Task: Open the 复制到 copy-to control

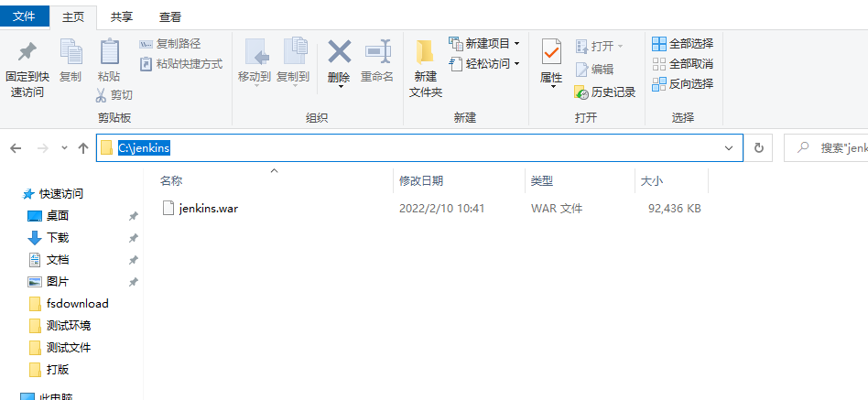Action: click(x=293, y=62)
